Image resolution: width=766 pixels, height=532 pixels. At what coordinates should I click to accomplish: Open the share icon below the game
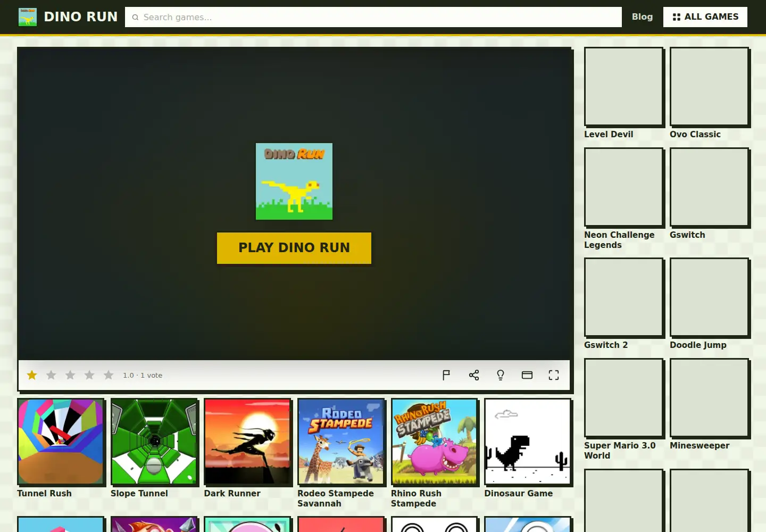pos(474,375)
